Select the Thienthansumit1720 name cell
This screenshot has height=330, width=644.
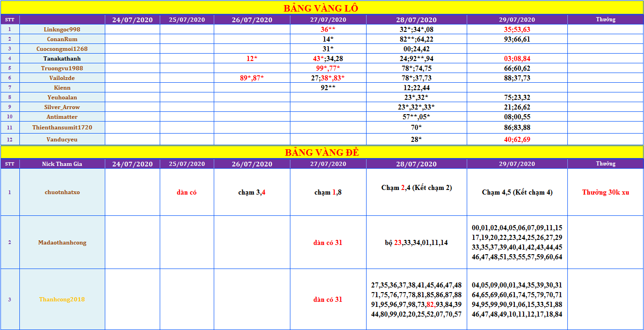tap(62, 127)
